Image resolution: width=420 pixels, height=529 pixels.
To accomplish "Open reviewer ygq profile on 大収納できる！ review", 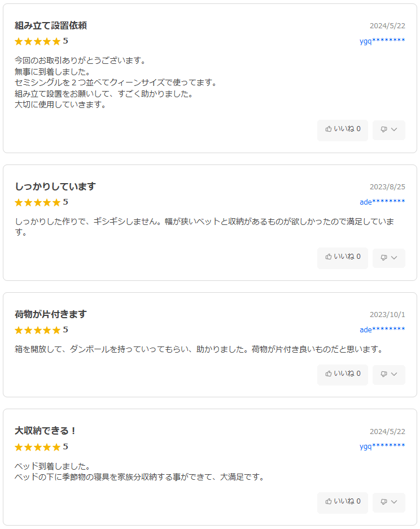I will coord(382,446).
